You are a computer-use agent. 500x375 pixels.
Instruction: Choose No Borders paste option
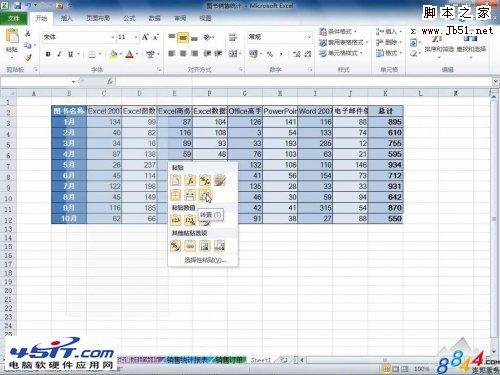pos(175,195)
